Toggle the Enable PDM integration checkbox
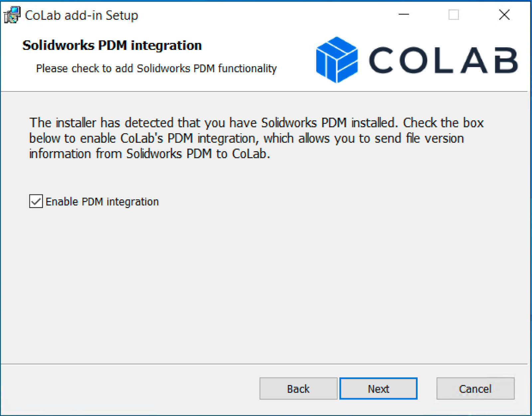 [36, 201]
